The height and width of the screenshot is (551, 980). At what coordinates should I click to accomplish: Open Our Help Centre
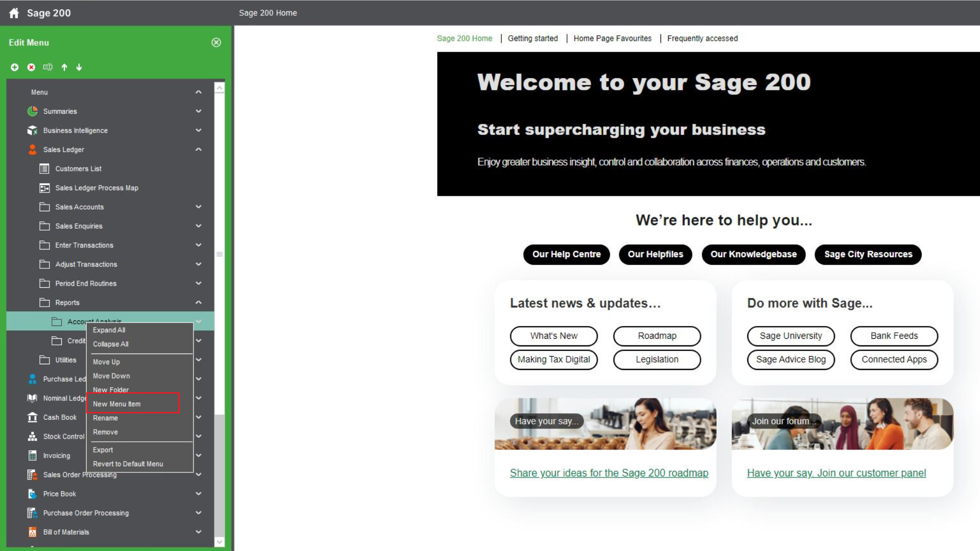click(566, 254)
